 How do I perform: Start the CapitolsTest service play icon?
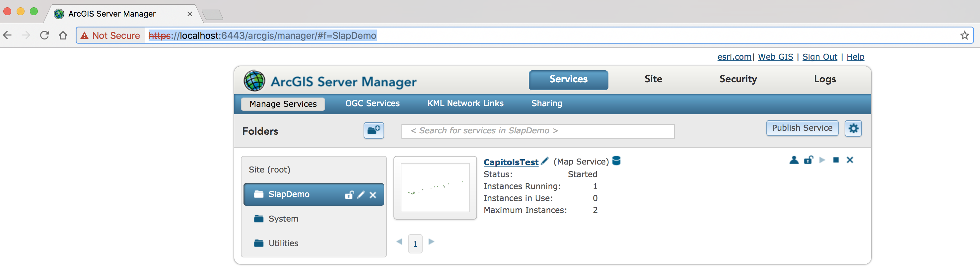point(822,160)
